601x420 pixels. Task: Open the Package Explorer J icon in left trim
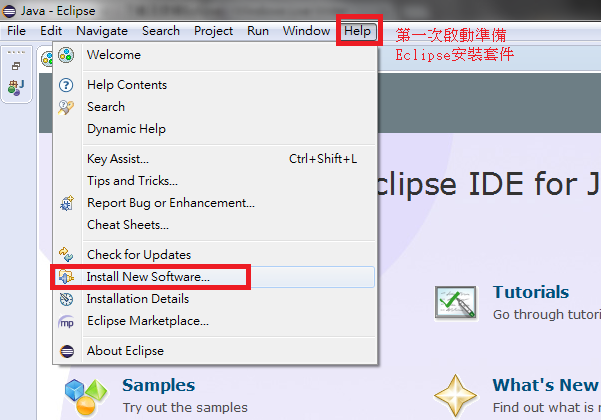click(x=16, y=87)
